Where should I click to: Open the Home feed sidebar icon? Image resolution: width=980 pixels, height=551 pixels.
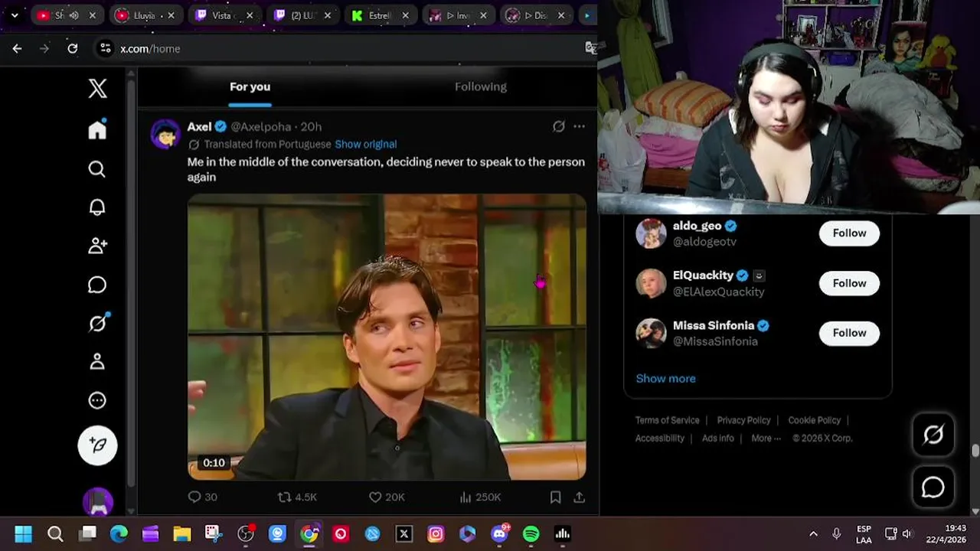coord(97,129)
